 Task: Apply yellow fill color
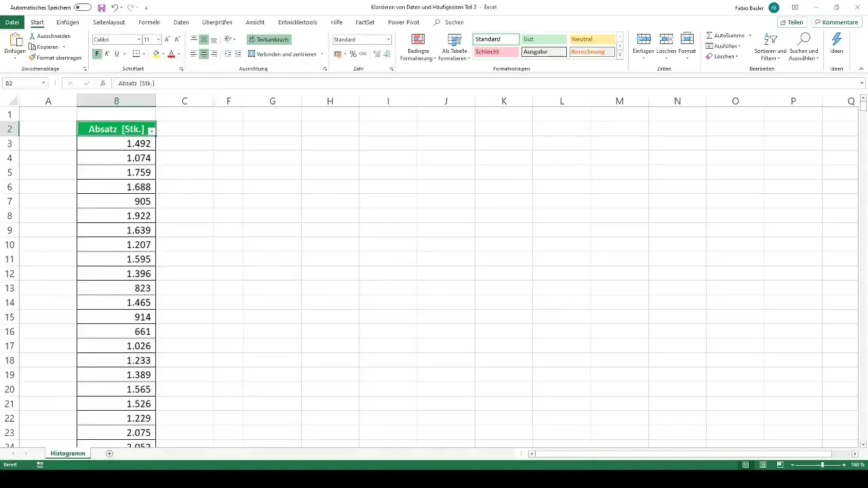coord(156,54)
